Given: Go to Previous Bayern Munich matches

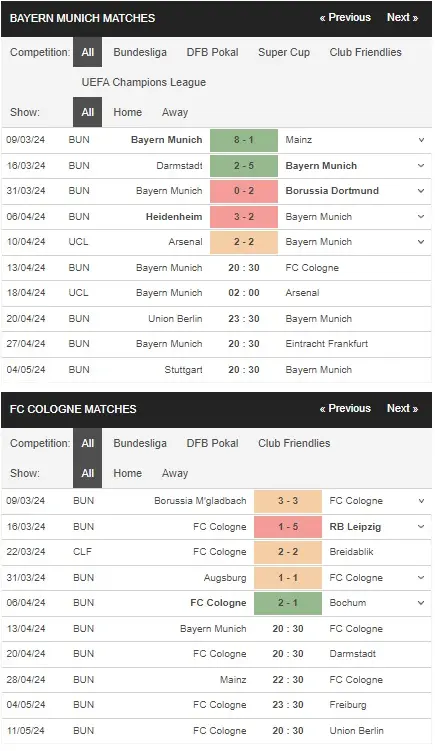Looking at the screenshot, I should [345, 18].
